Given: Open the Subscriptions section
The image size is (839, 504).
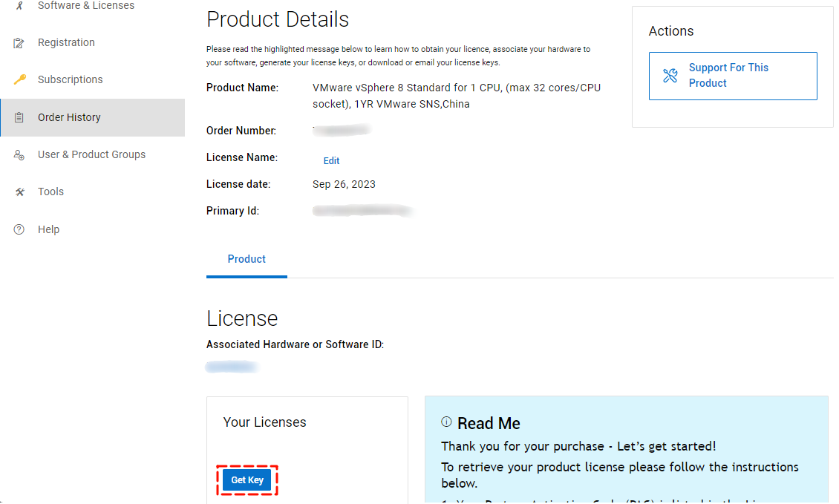Looking at the screenshot, I should [x=71, y=79].
